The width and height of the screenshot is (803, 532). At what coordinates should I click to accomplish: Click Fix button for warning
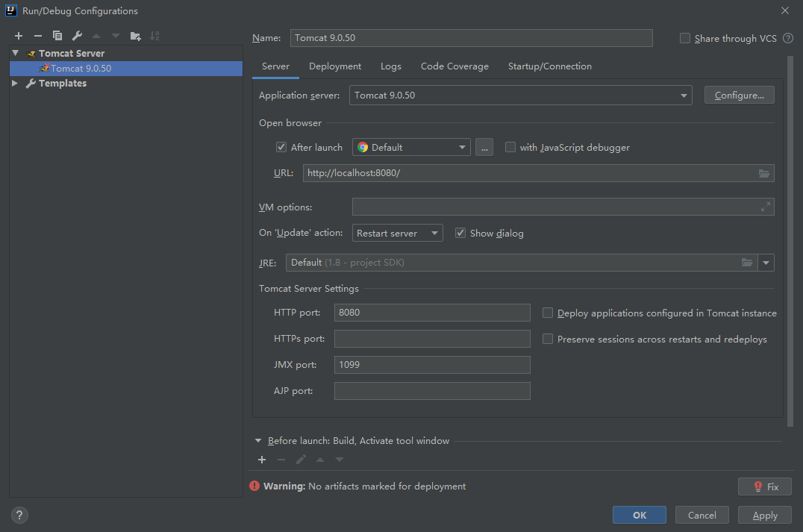point(765,486)
